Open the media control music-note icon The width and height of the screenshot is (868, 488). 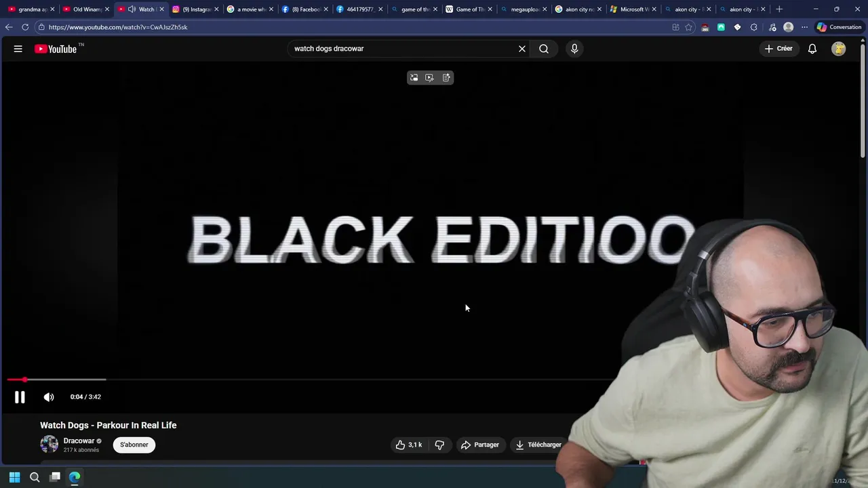[772, 27]
